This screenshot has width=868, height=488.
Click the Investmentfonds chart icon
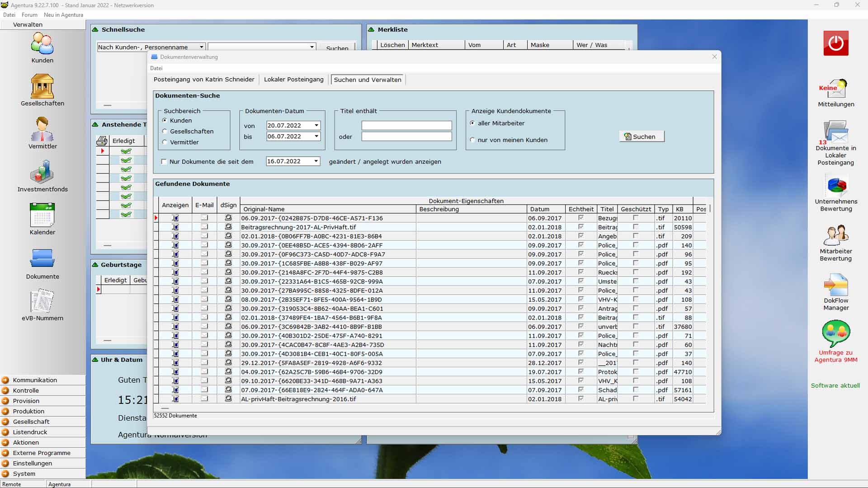[x=42, y=172]
